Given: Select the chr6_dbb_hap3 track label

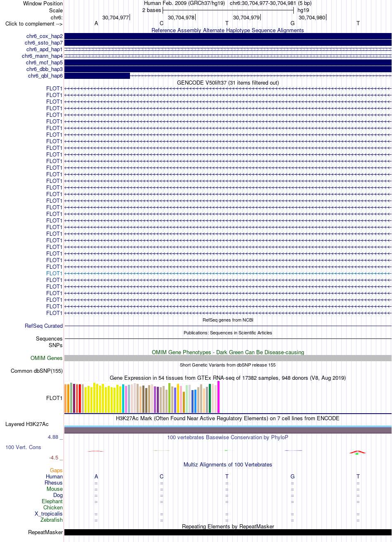Looking at the screenshot, I should tap(45, 69).
